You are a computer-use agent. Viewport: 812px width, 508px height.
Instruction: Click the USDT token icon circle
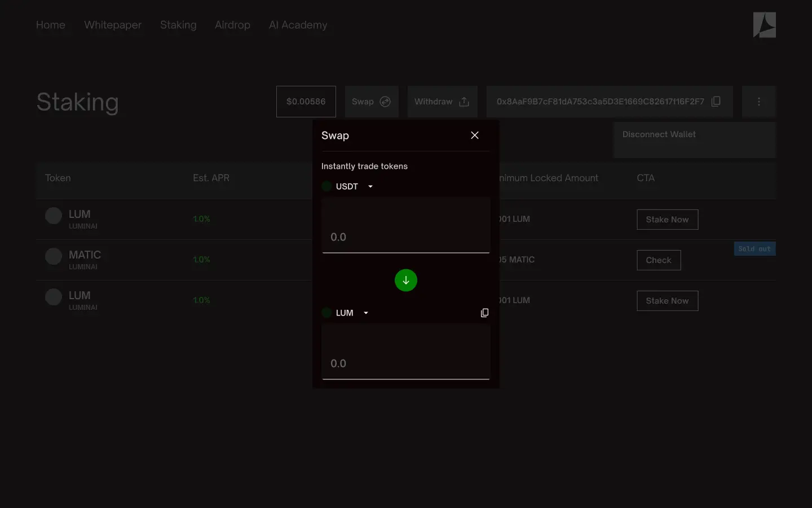pos(326,187)
